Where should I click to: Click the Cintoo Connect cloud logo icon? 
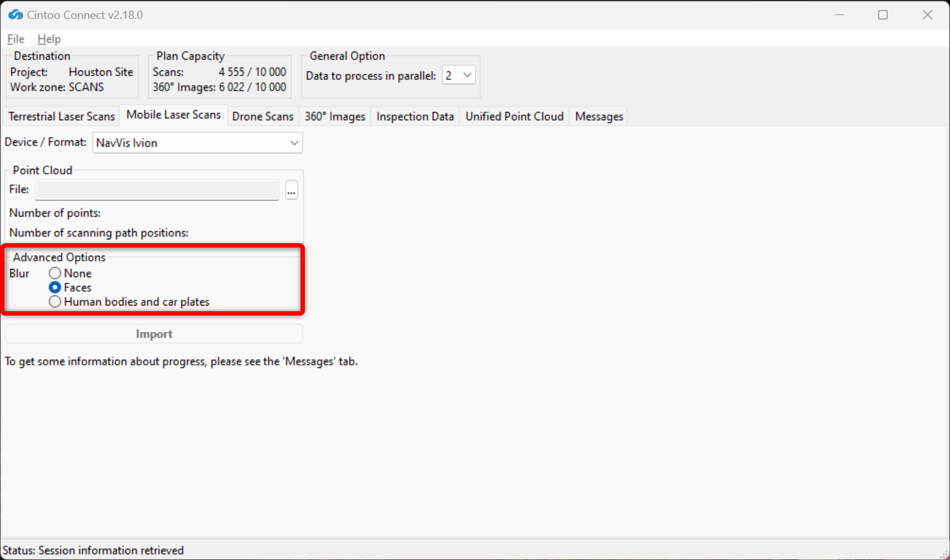pos(15,14)
